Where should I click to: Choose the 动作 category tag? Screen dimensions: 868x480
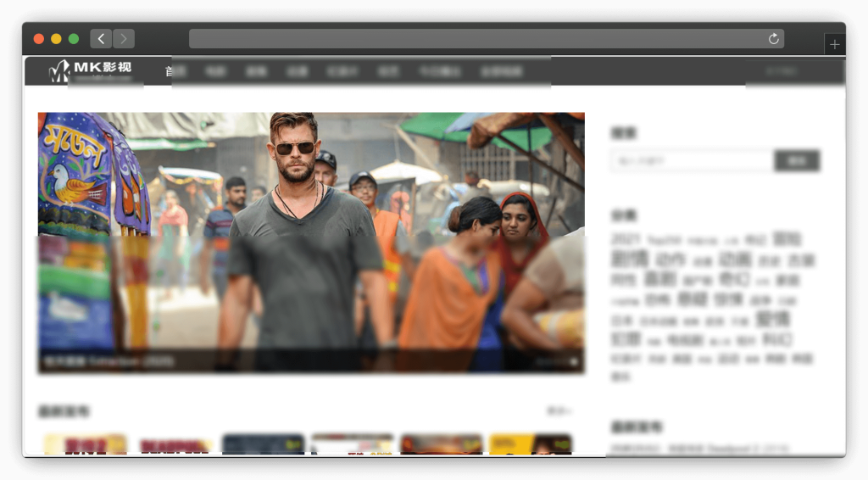(670, 260)
